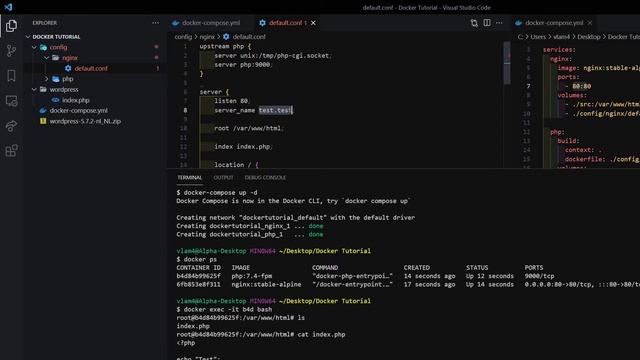The height and width of the screenshot is (360, 640).
Task: Open Explorer views and more actions menu
Action: [x=156, y=23]
